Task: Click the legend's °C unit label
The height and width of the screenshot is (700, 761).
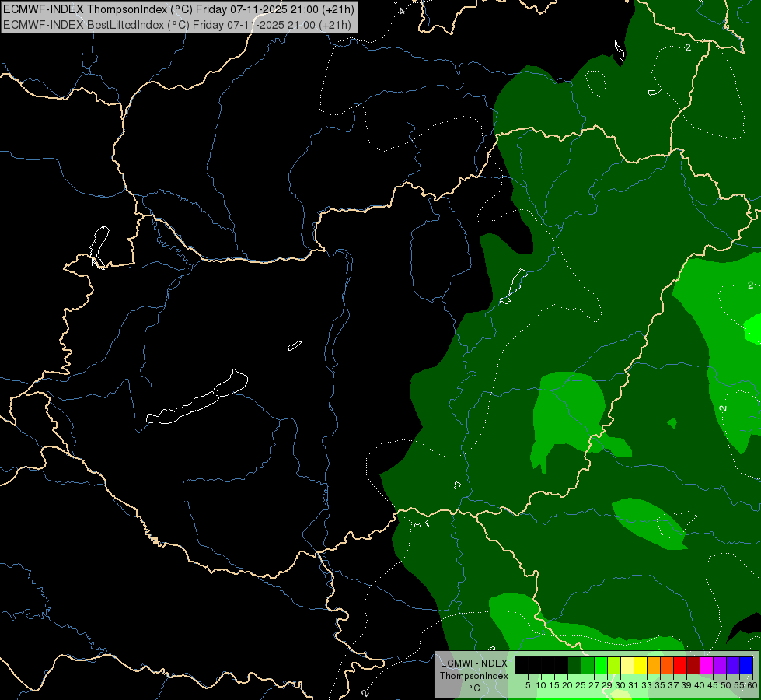Action: pyautogui.click(x=474, y=688)
